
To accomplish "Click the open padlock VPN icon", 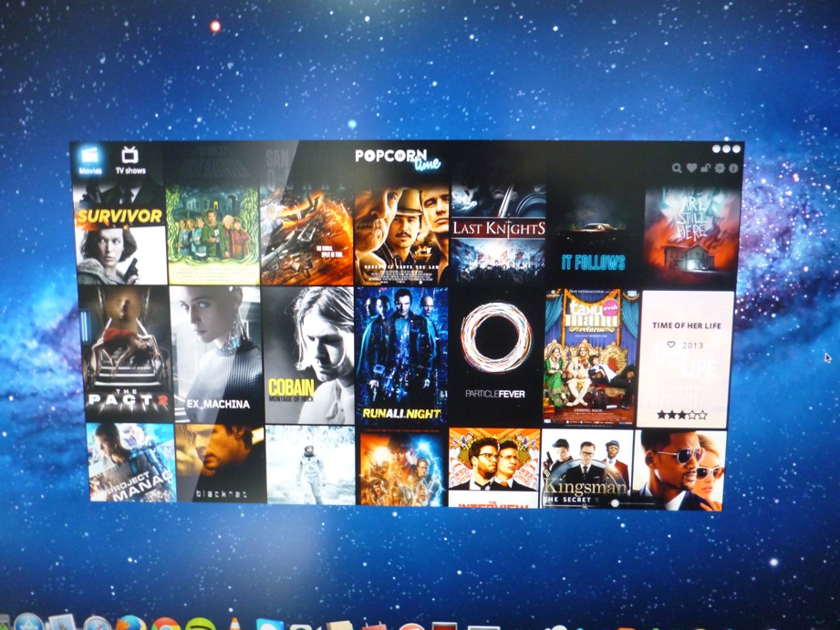I will click(x=705, y=169).
